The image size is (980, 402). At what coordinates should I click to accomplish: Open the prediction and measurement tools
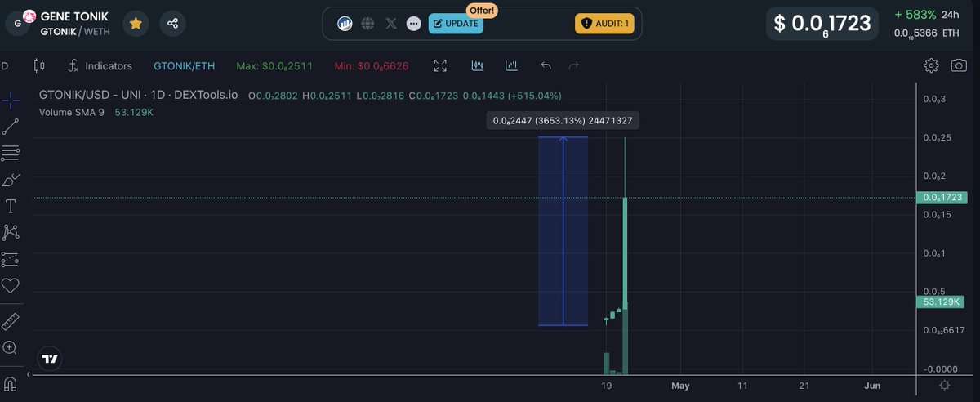11,259
